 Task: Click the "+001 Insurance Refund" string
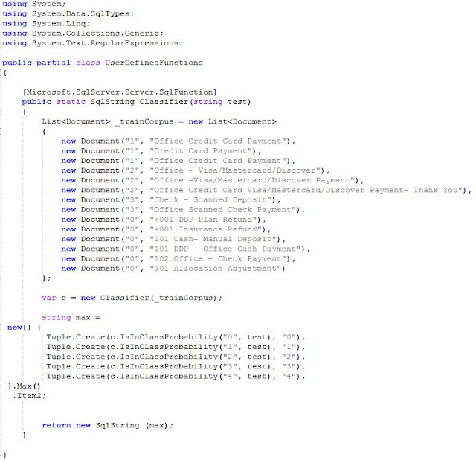[208, 229]
